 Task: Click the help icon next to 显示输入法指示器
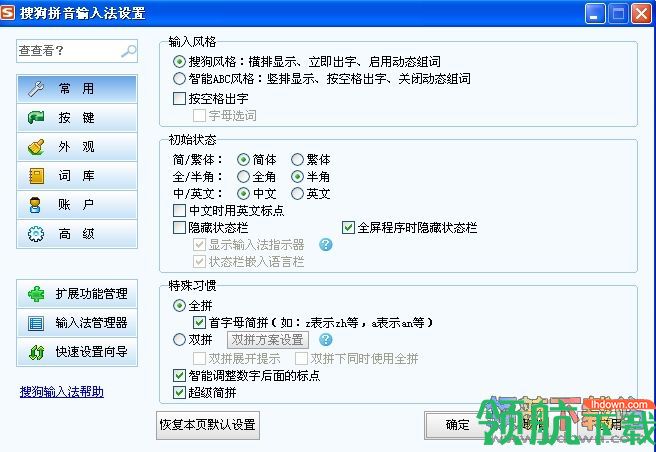325,245
